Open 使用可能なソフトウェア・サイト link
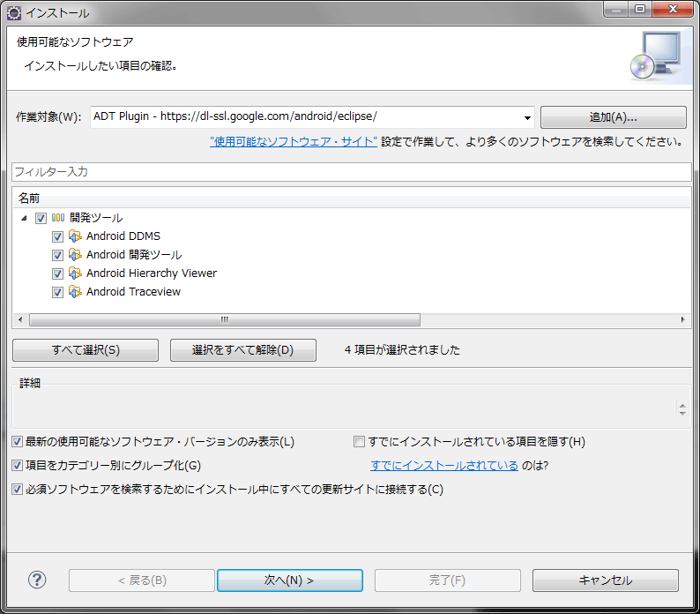This screenshot has width=700, height=614. 294,142
